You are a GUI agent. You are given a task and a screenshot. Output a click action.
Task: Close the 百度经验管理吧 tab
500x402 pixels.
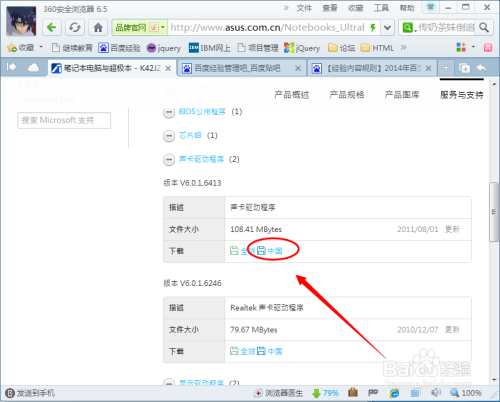[298, 68]
